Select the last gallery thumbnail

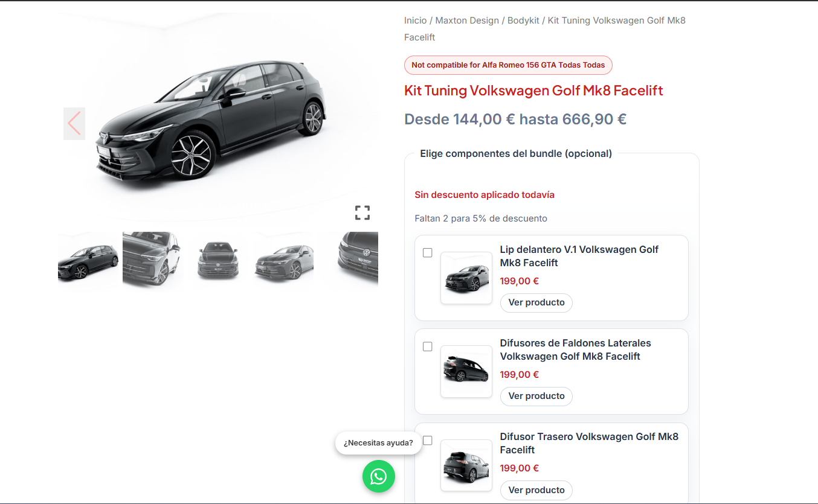(x=349, y=261)
